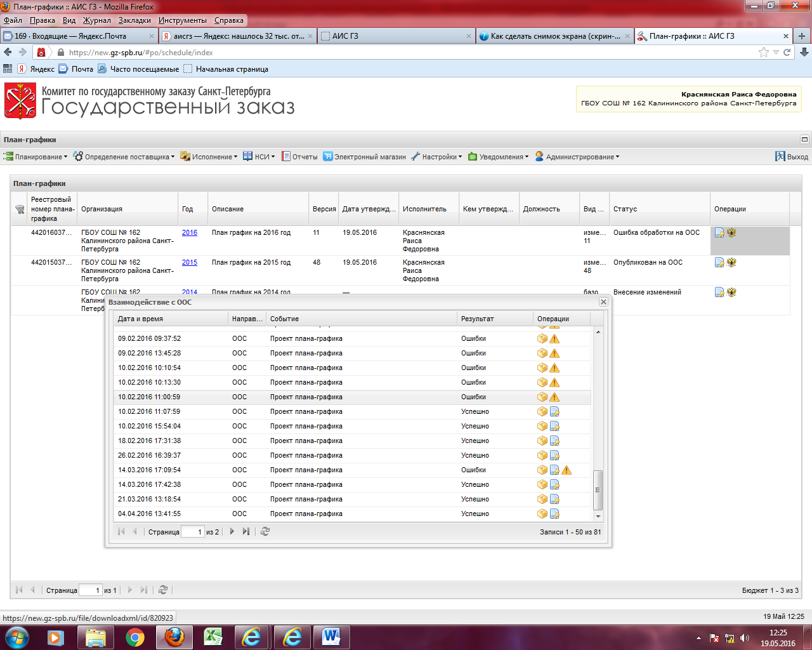Go to next page in OOC dialog
This screenshot has width=812, height=650.
pyautogui.click(x=232, y=531)
